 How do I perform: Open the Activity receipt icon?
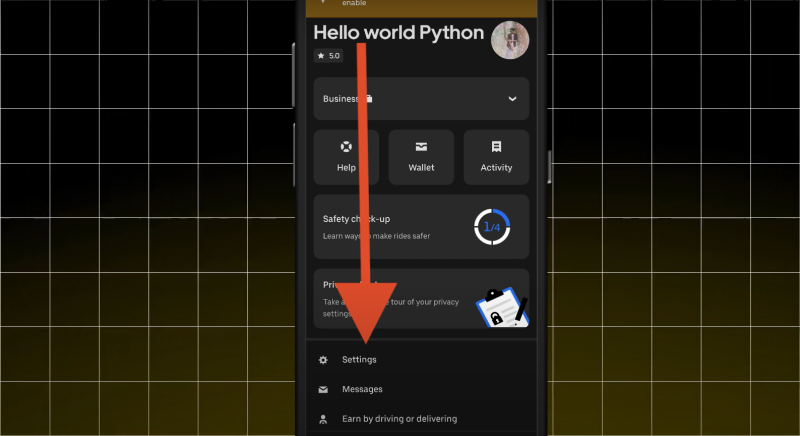(496, 147)
